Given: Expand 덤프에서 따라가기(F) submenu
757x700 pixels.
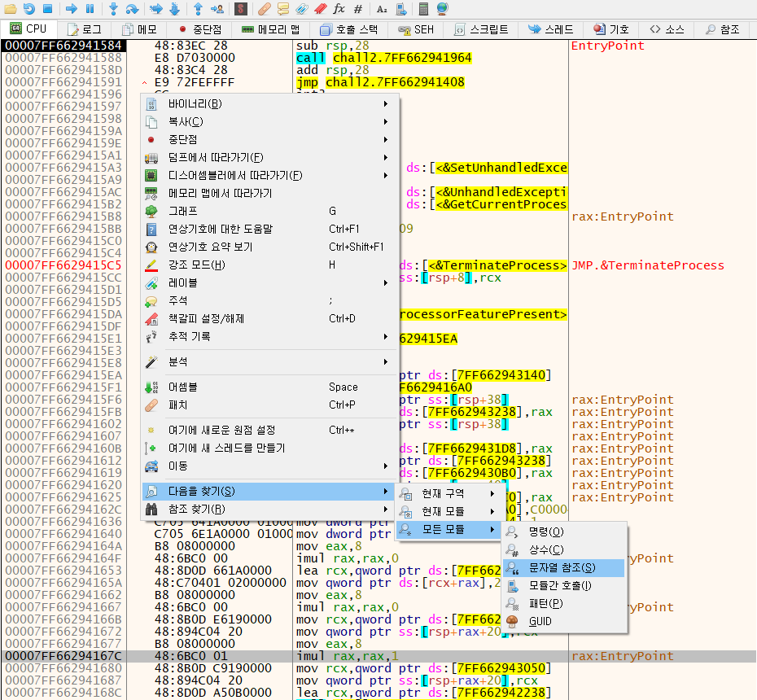Looking at the screenshot, I should tap(270, 157).
